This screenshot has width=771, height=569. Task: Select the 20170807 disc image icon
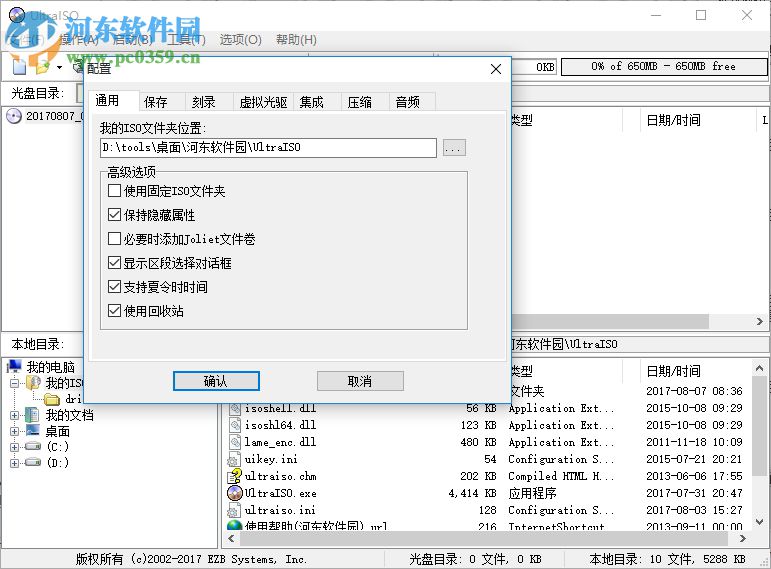point(14,116)
